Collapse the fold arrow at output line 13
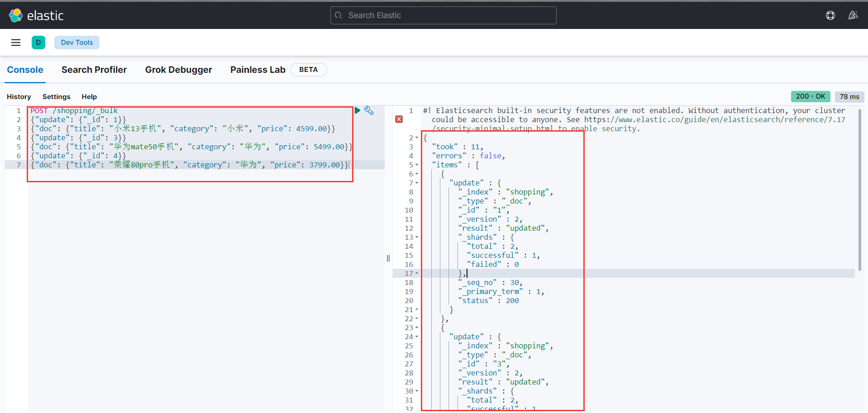This screenshot has width=868, height=413. (417, 237)
